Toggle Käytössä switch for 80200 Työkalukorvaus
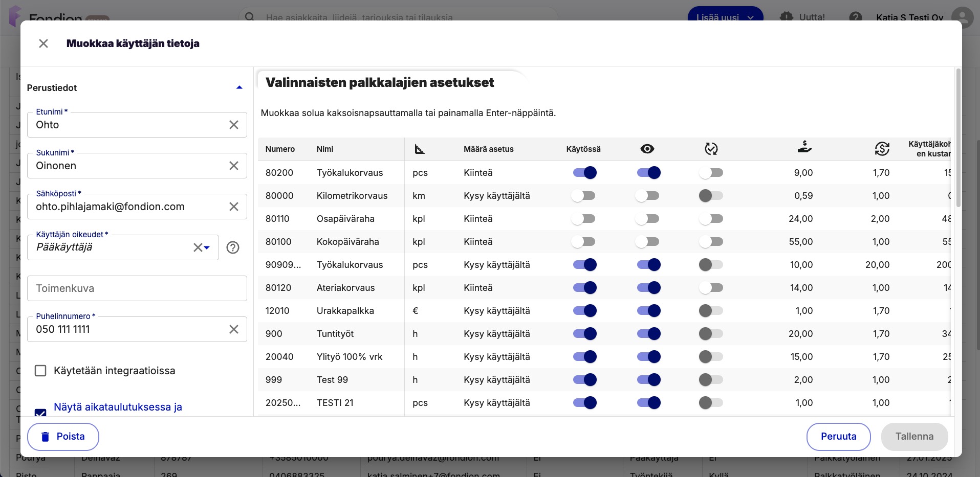Image resolution: width=980 pixels, height=477 pixels. [x=584, y=173]
